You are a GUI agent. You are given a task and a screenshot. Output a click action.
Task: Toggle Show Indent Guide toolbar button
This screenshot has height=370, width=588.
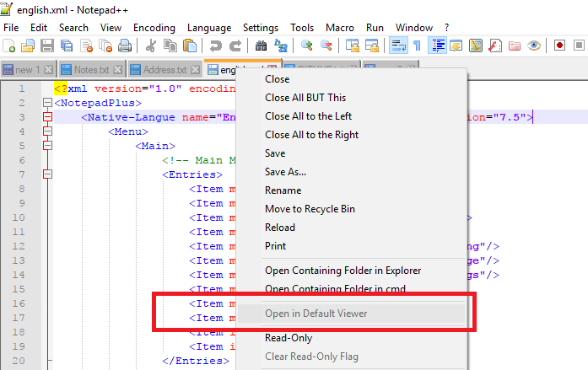tap(437, 46)
